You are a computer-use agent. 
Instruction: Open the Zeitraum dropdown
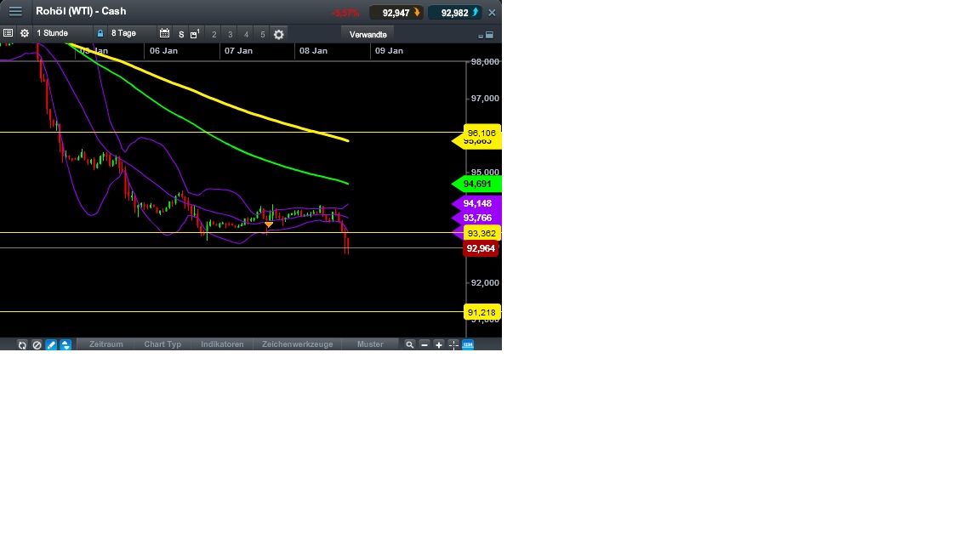(105, 344)
